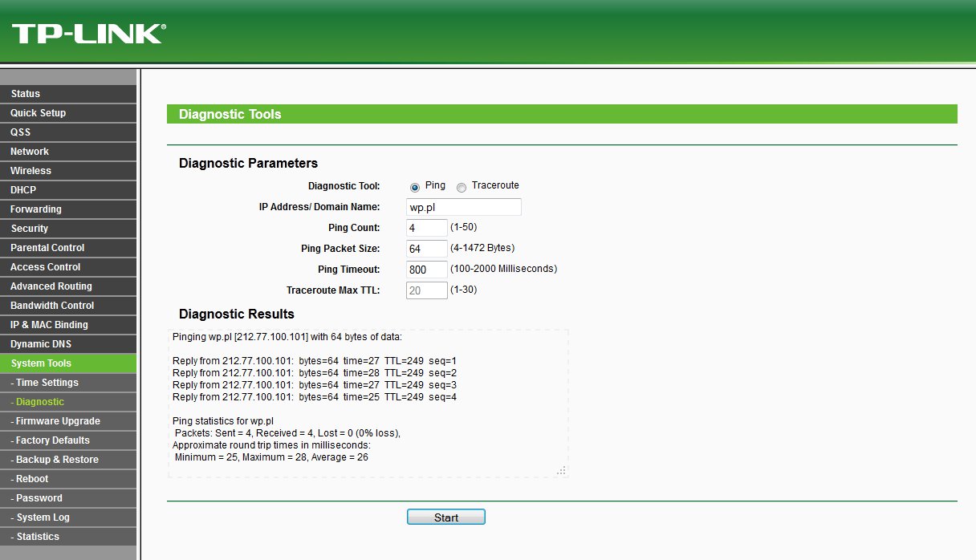Click the '(100-2000 Milliseconds)' hint text
This screenshot has height=560, width=976.
pyautogui.click(x=503, y=269)
